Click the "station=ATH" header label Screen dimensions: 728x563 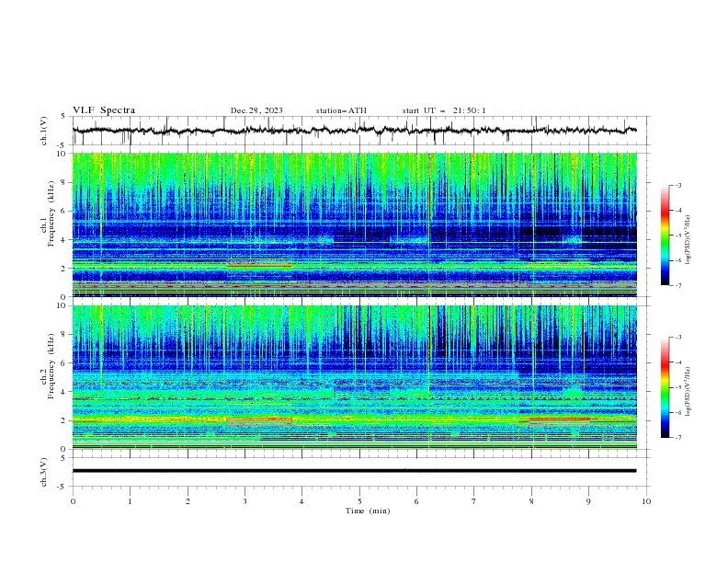tap(341, 110)
